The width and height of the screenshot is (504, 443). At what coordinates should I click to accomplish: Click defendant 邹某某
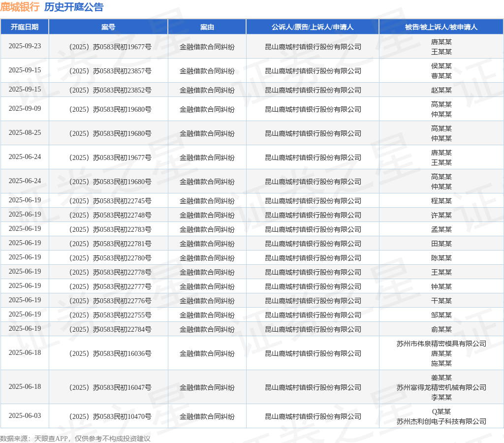point(441,315)
